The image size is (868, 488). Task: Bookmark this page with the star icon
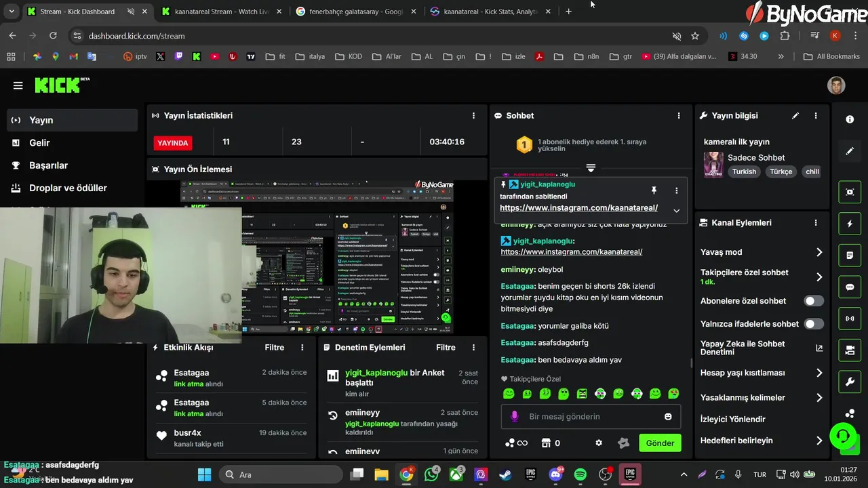[x=695, y=36]
